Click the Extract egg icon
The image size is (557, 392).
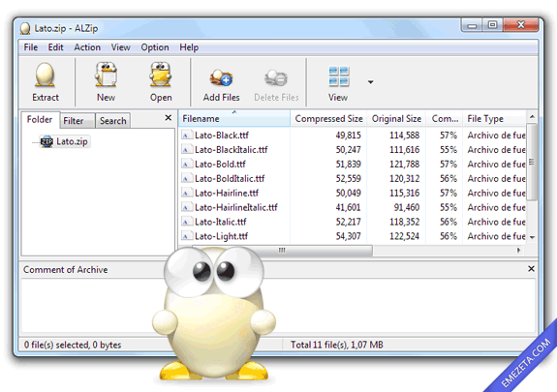[46, 75]
